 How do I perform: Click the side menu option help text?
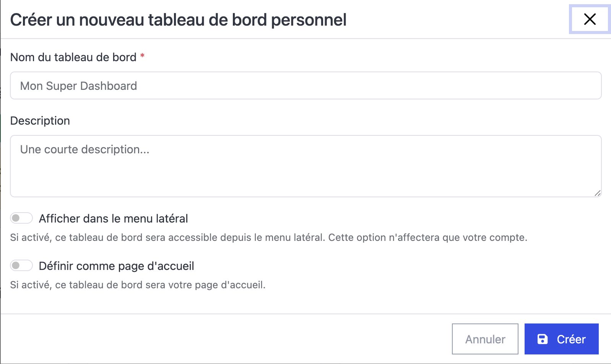point(268,237)
